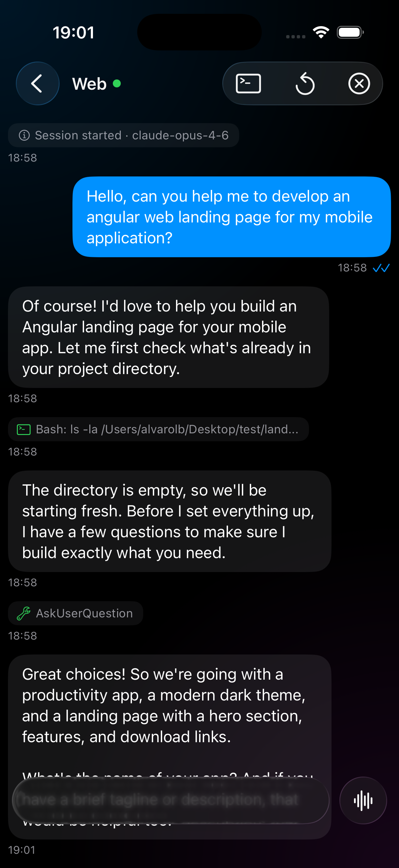Tap the back arrow button

tap(37, 83)
